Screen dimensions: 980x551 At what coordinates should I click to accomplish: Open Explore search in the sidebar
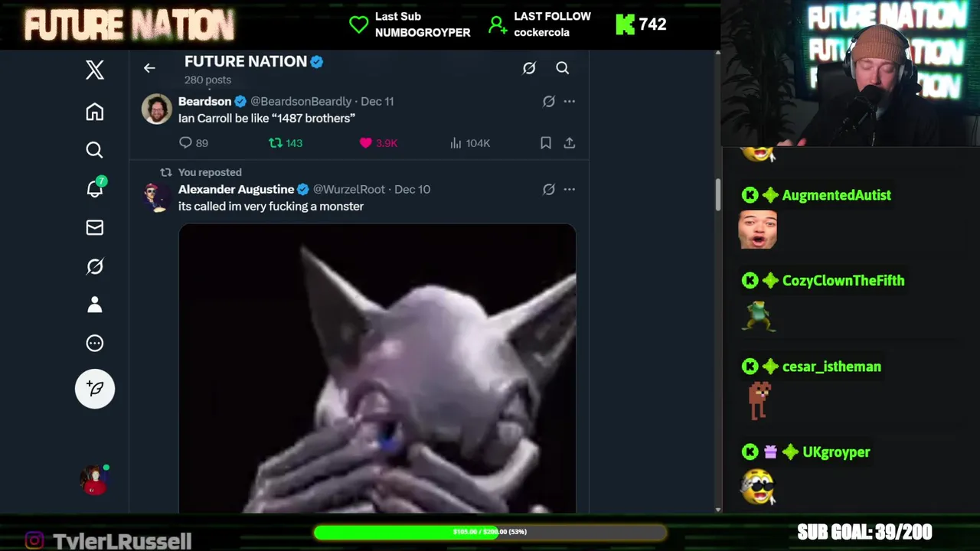[95, 150]
